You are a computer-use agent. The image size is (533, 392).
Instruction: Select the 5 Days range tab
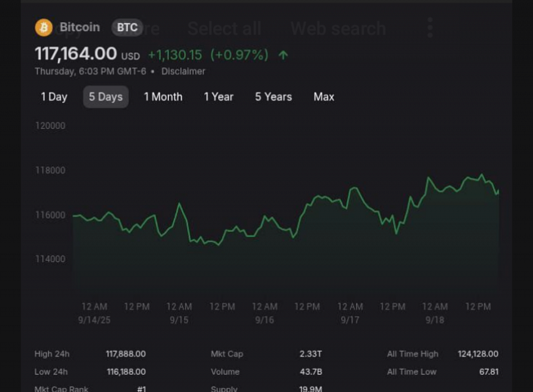coord(105,97)
